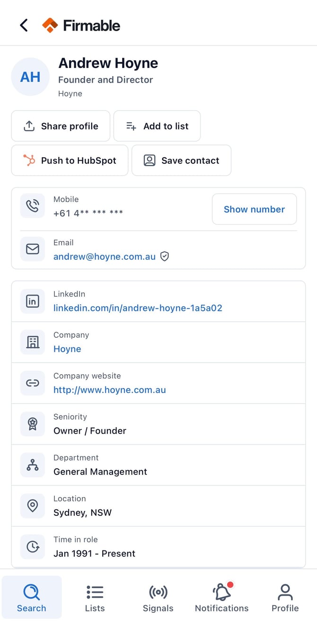This screenshot has height=644, width=317.
Task: Switch to the Signals tab
Action: click(x=158, y=597)
